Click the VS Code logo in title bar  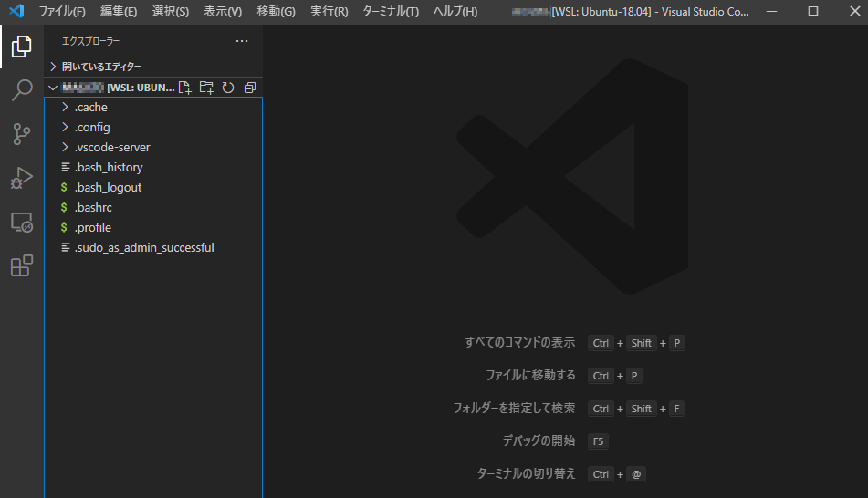16,11
